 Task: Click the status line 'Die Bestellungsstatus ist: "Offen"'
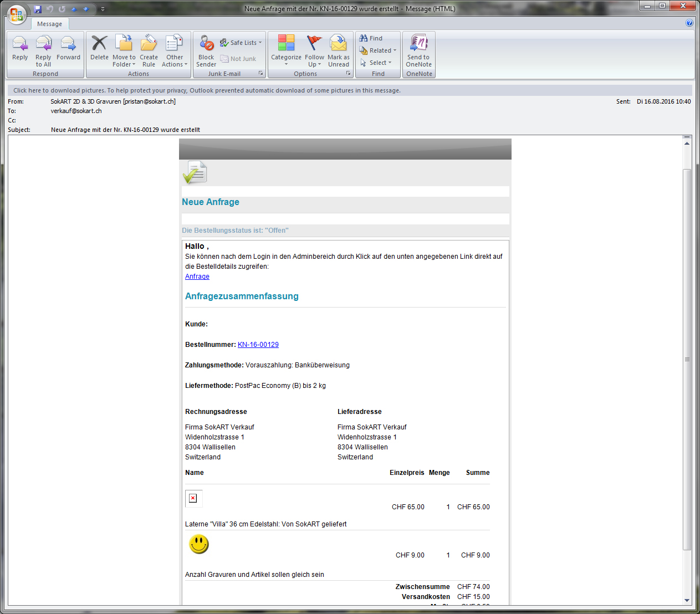point(235,231)
